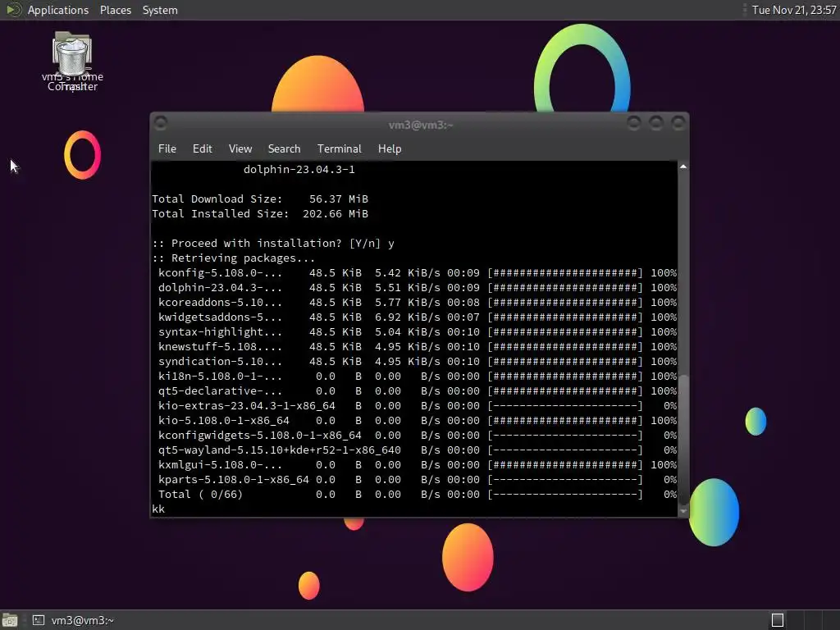The image size is (840, 630).
Task: Click the 'Total ( 0/66)' progress row
Action: click(x=418, y=495)
